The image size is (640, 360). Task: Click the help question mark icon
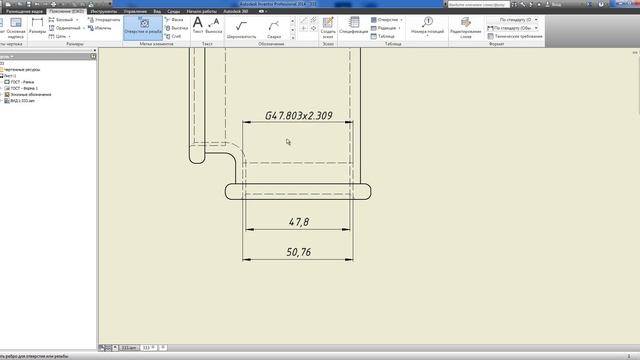601,4
